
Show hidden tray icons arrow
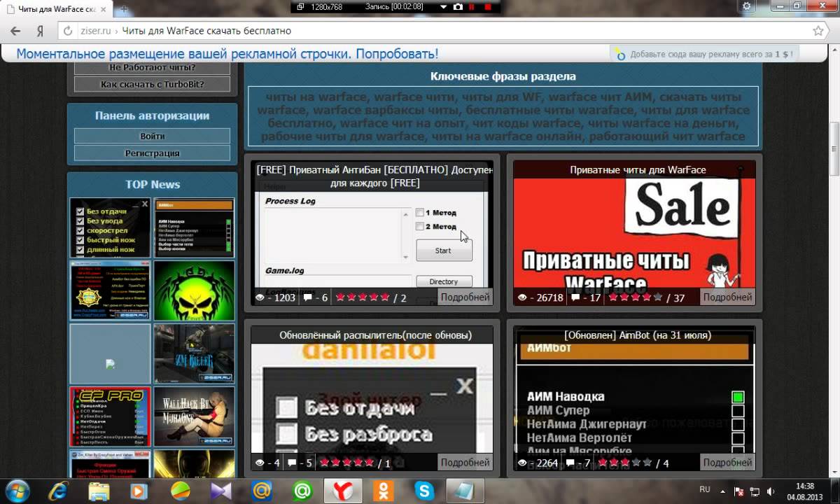(x=724, y=490)
